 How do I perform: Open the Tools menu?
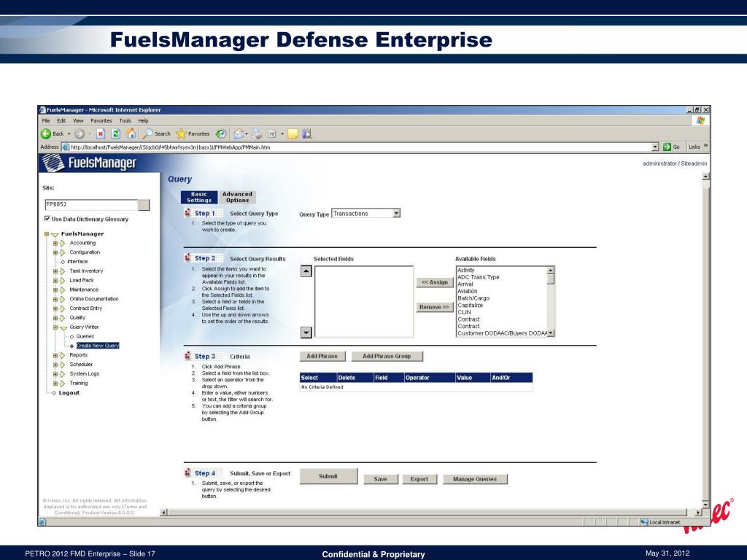(125, 120)
